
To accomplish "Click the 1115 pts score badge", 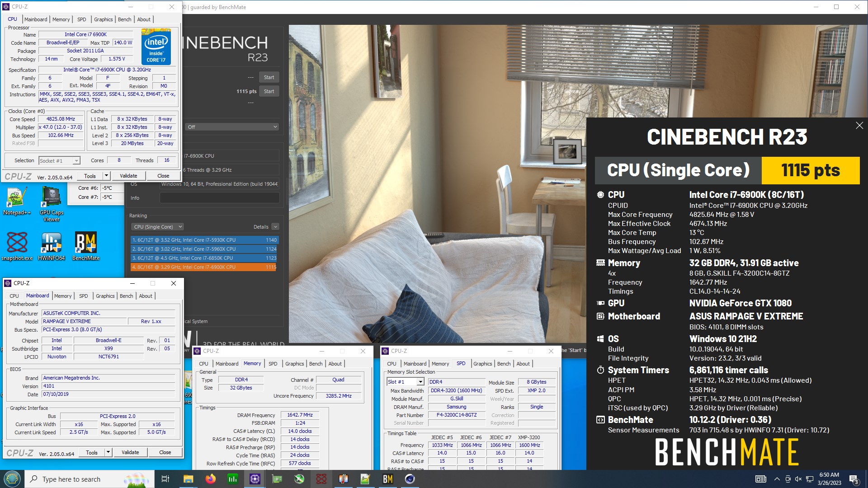I will point(811,170).
